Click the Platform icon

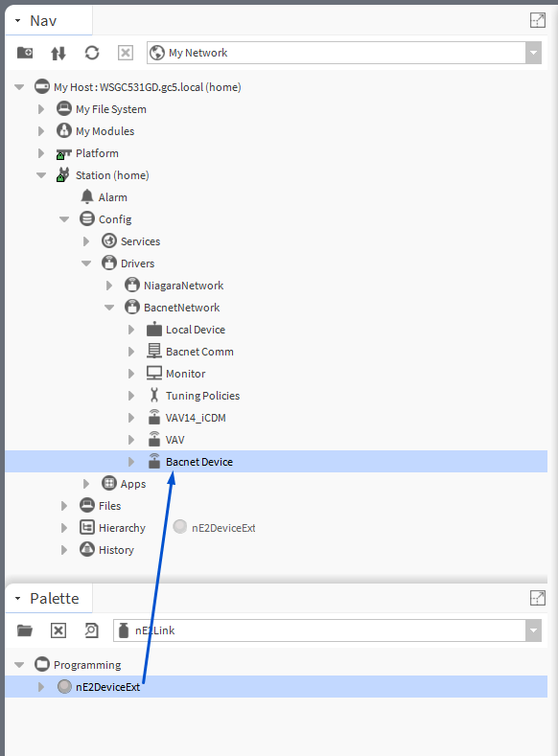pyautogui.click(x=63, y=153)
